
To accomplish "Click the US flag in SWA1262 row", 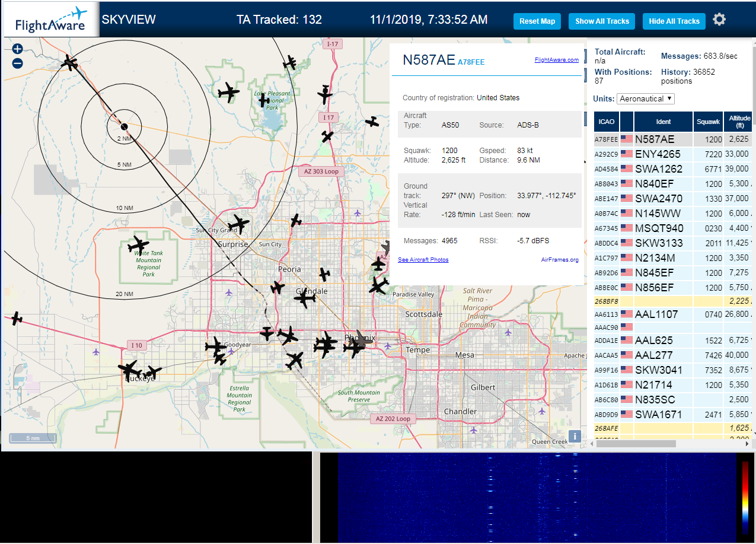I will (627, 169).
